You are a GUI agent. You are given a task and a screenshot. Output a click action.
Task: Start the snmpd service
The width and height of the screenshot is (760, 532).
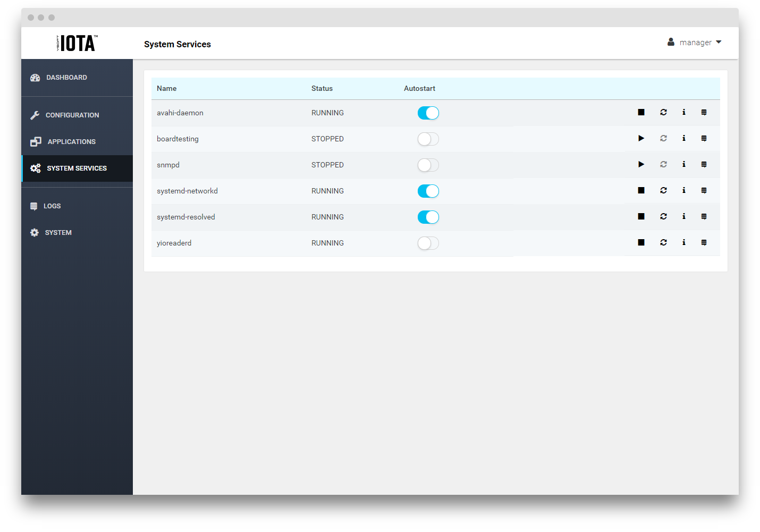641,164
